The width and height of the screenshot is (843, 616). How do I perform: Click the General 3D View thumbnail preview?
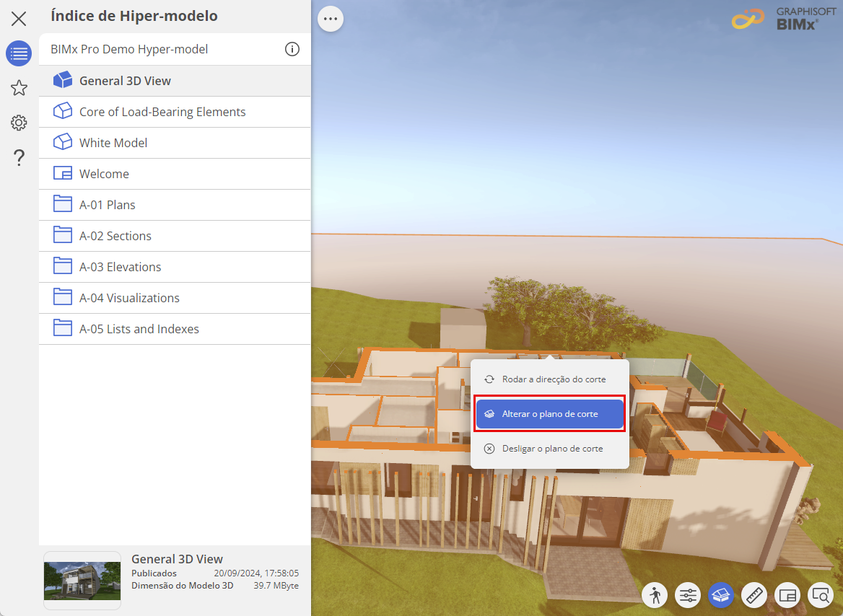pos(82,581)
